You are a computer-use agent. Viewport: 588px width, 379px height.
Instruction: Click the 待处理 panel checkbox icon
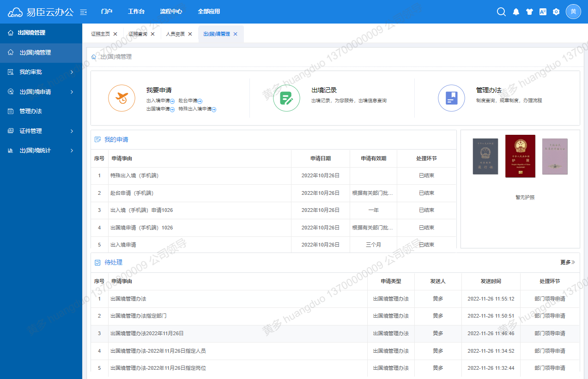(x=97, y=263)
